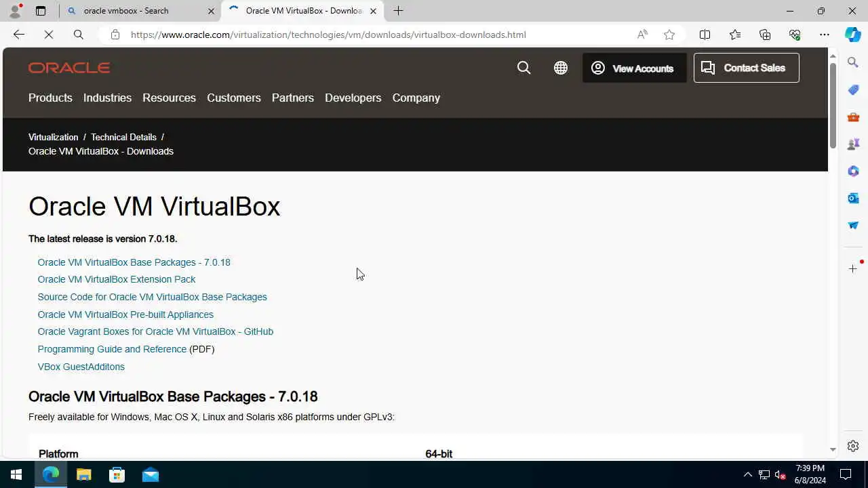Open the Resources menu
868x488 pixels.
(169, 98)
